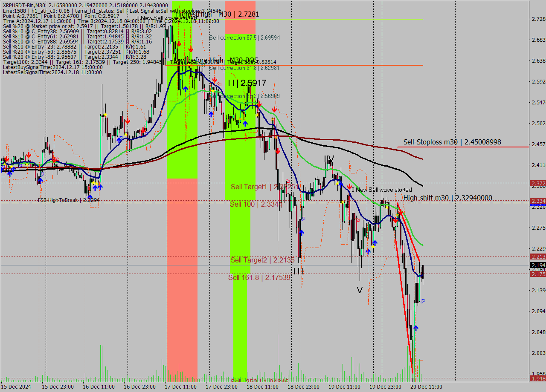Click the 'Line:1588 | h1_atr_c0' status line
The width and height of the screenshot is (546, 392).
click(x=112, y=11)
